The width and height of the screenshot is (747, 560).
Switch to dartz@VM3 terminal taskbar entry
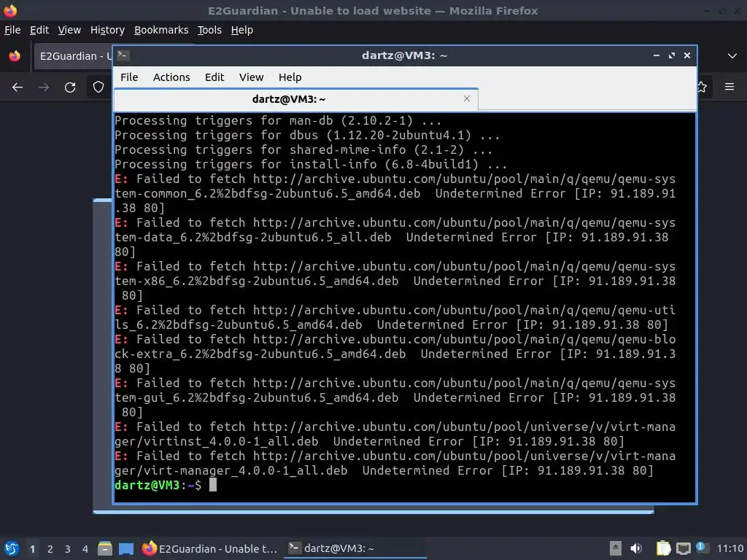click(355, 548)
